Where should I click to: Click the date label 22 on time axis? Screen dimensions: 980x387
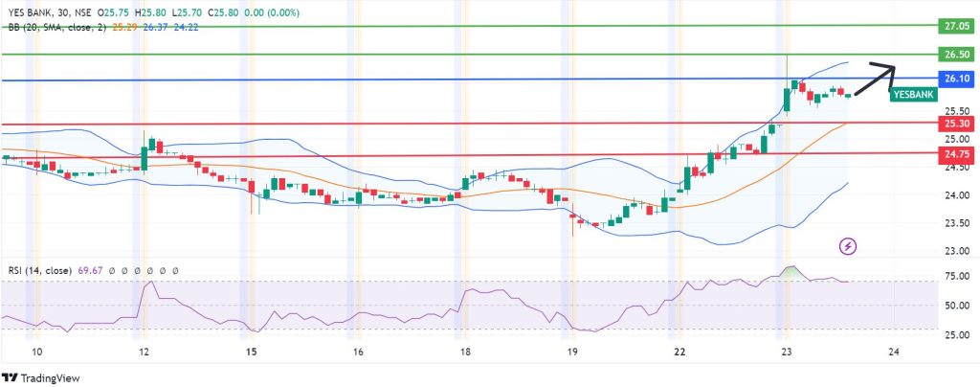(680, 352)
